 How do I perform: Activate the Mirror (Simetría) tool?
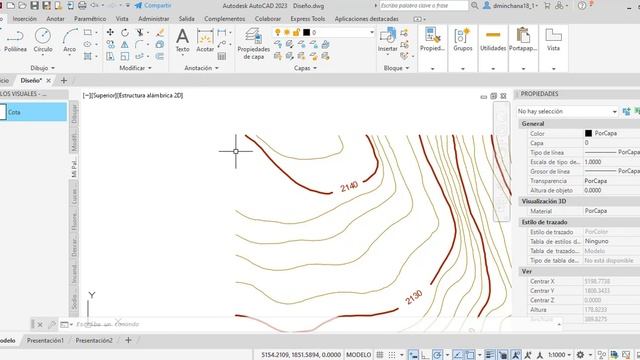point(125,44)
